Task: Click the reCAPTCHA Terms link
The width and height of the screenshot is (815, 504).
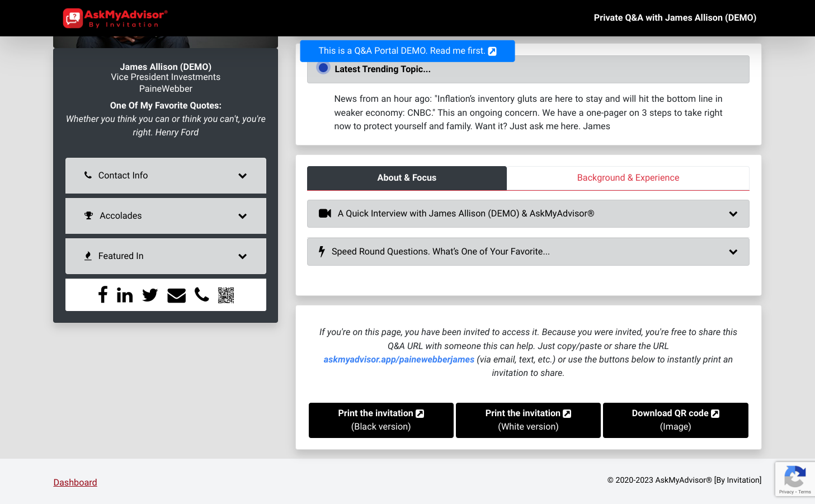Action: pyautogui.click(x=804, y=492)
